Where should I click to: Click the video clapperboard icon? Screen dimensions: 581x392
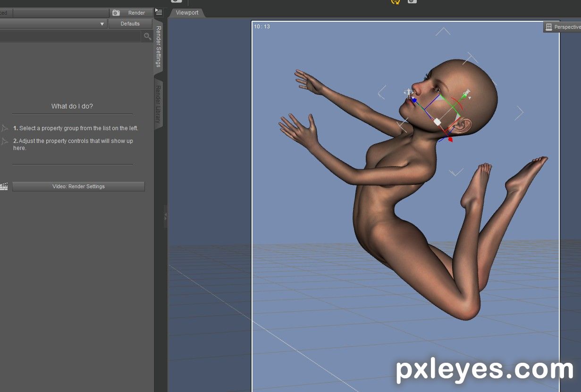coord(4,186)
